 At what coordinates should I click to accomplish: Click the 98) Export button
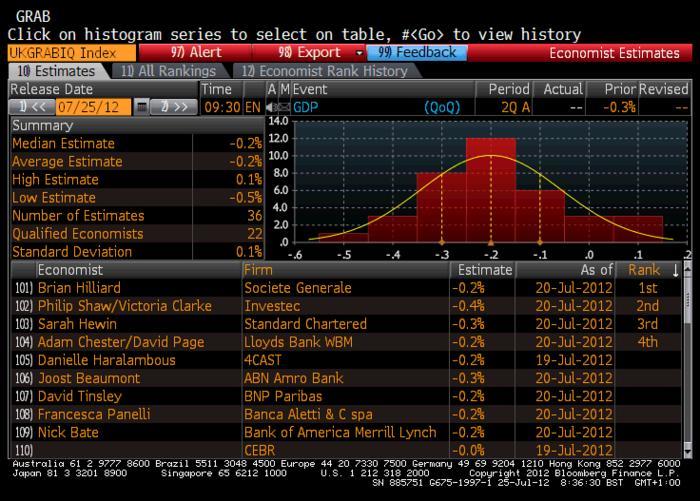[309, 53]
